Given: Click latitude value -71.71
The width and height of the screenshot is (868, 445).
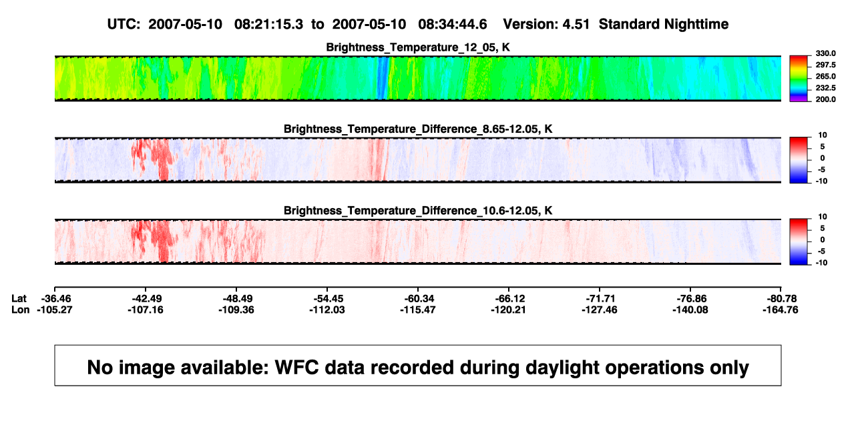Looking at the screenshot, I should point(600,298).
